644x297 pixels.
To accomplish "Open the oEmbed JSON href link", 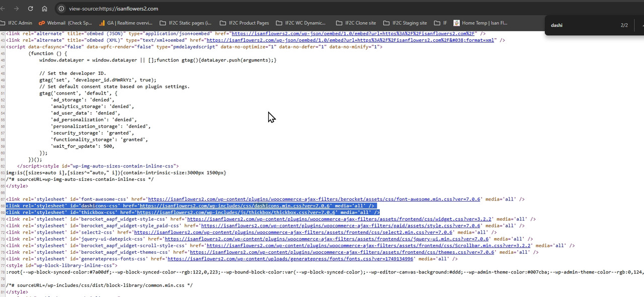I will click(x=353, y=34).
